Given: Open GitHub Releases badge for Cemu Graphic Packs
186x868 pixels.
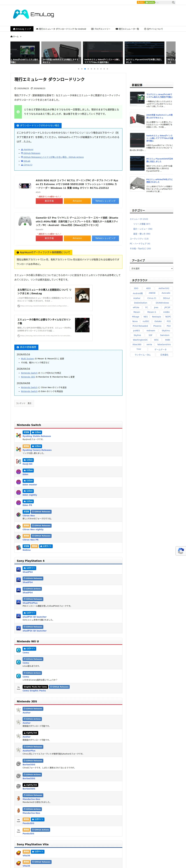Looking at the screenshot, I should [59, 687].
